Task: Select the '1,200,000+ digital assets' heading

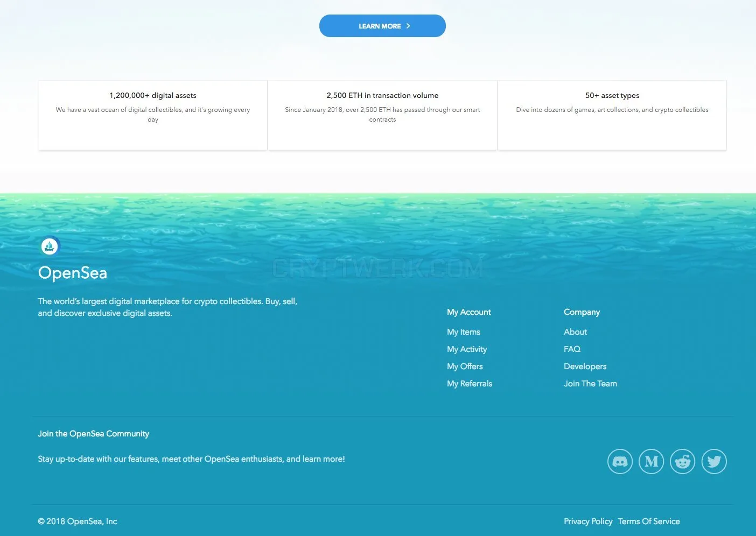Action: coord(153,95)
